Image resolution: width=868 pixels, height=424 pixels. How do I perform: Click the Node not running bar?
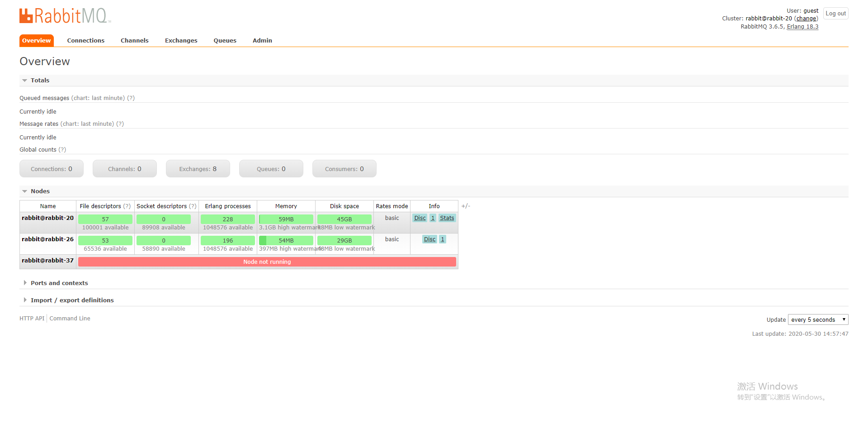click(x=267, y=262)
